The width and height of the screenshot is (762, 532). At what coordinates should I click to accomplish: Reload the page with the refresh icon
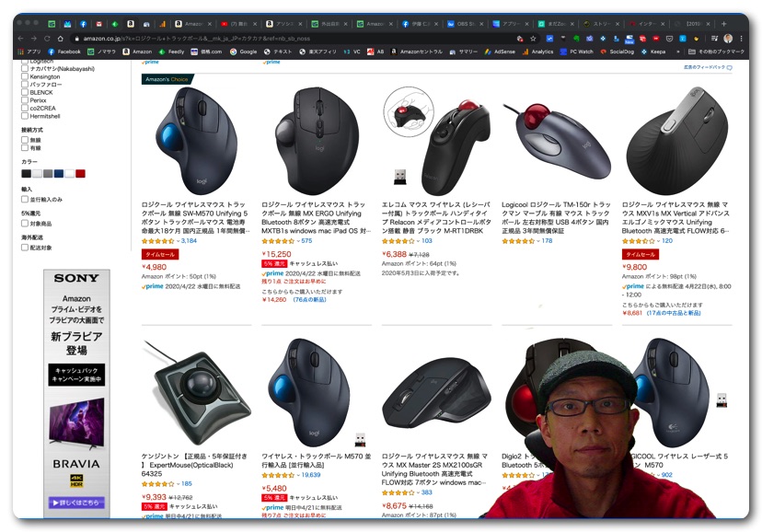pos(47,39)
